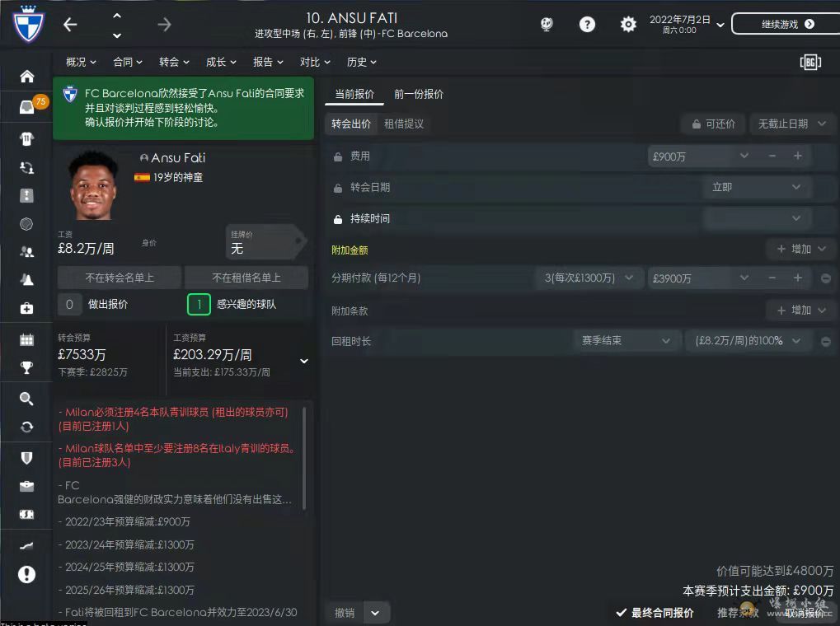840x626 pixels.
Task: Click the 继续游戏 continue button
Action: [x=786, y=24]
